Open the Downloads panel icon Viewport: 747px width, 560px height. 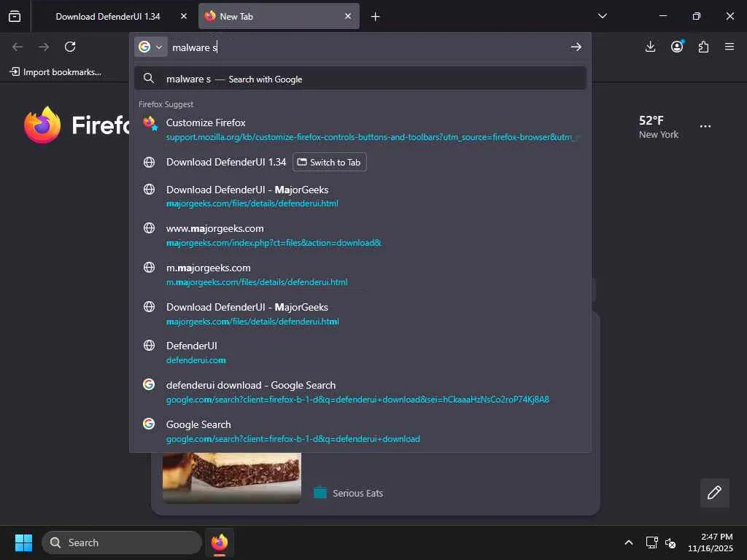[x=650, y=47]
